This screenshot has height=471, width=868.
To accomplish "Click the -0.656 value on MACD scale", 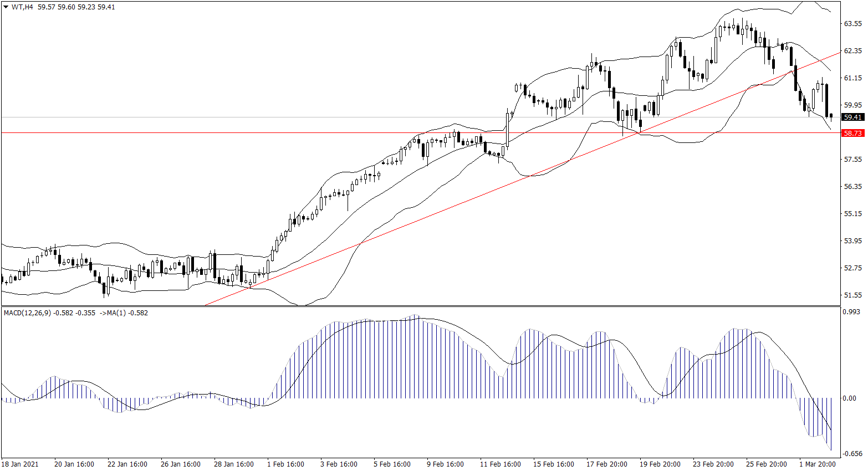I will tap(852, 454).
